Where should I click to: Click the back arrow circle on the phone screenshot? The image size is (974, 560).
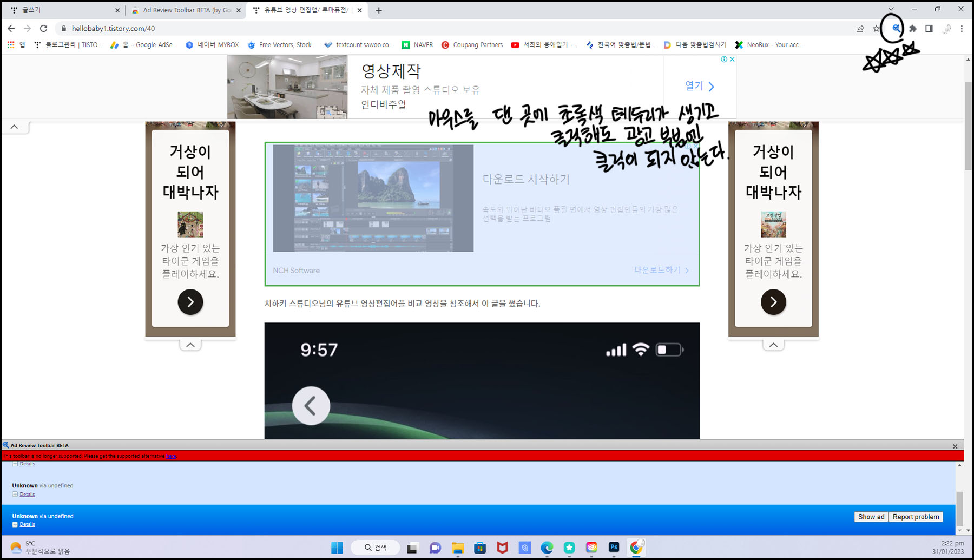pyautogui.click(x=311, y=406)
